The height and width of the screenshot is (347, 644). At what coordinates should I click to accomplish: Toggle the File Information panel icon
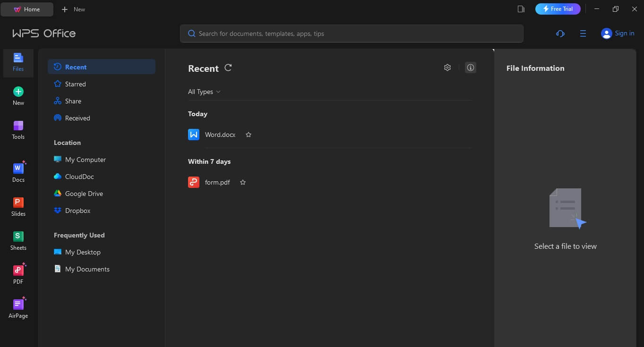tap(470, 68)
